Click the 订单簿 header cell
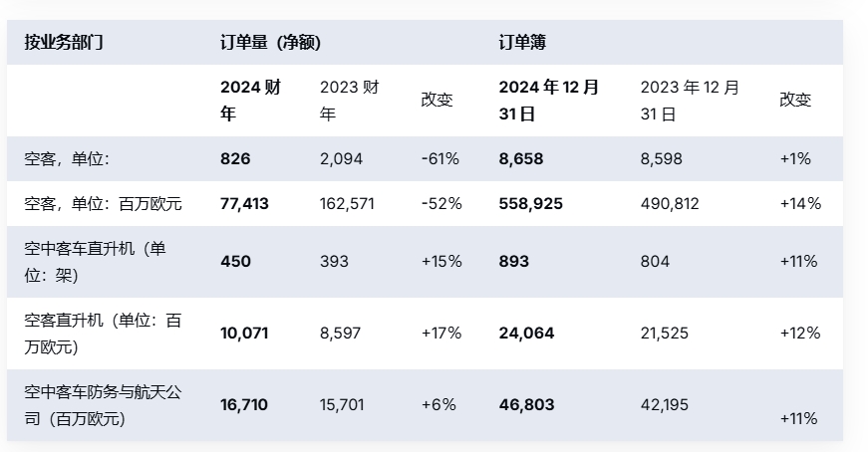 tap(522, 43)
